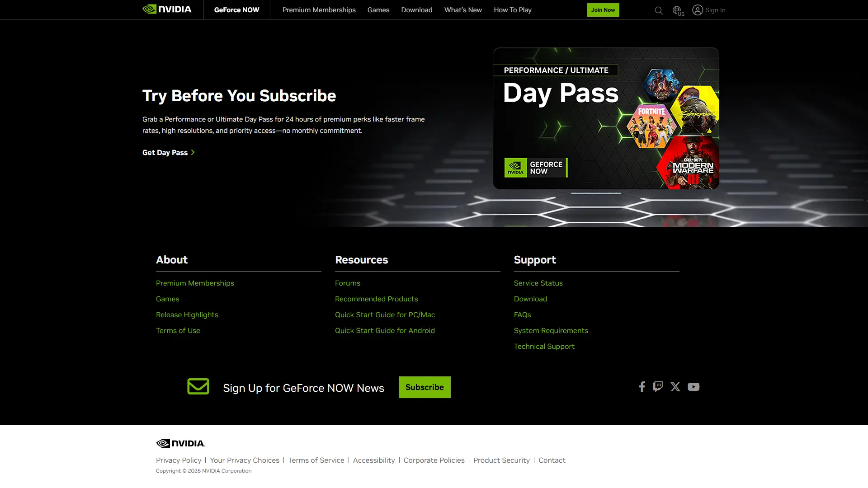Viewport: 868px width, 488px height.
Task: Open the Facebook social icon
Action: point(642,387)
